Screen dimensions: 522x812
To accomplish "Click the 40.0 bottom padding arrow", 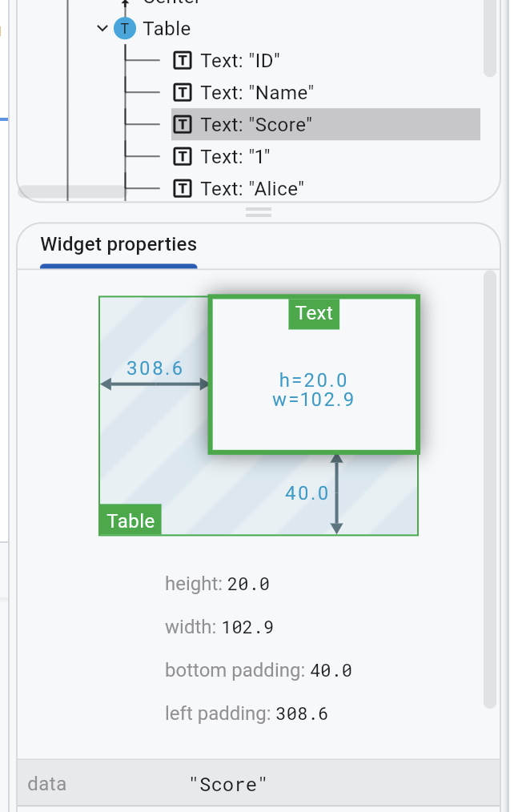I will pyautogui.click(x=336, y=493).
